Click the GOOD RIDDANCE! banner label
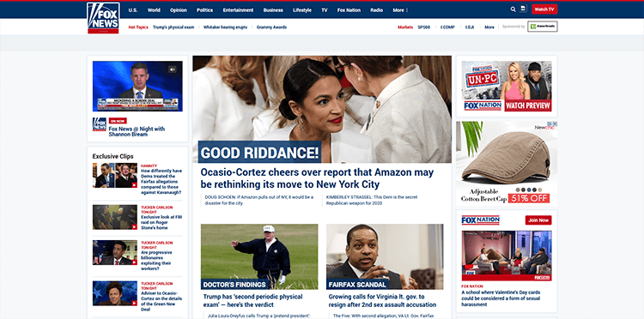 [x=259, y=153]
